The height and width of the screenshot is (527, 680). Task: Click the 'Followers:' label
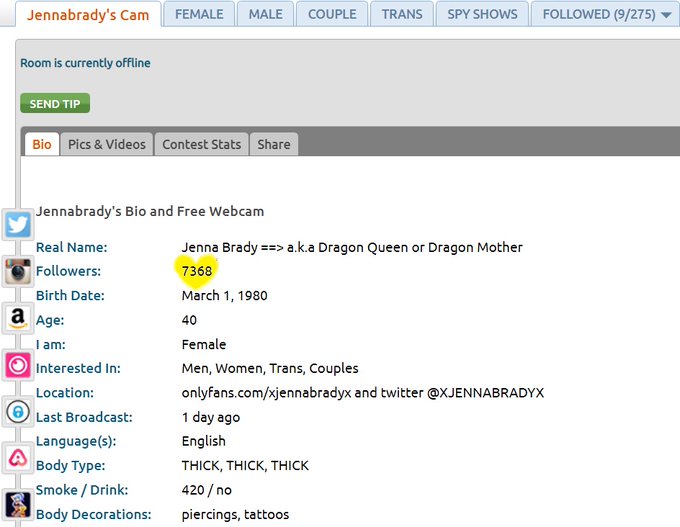click(x=69, y=271)
